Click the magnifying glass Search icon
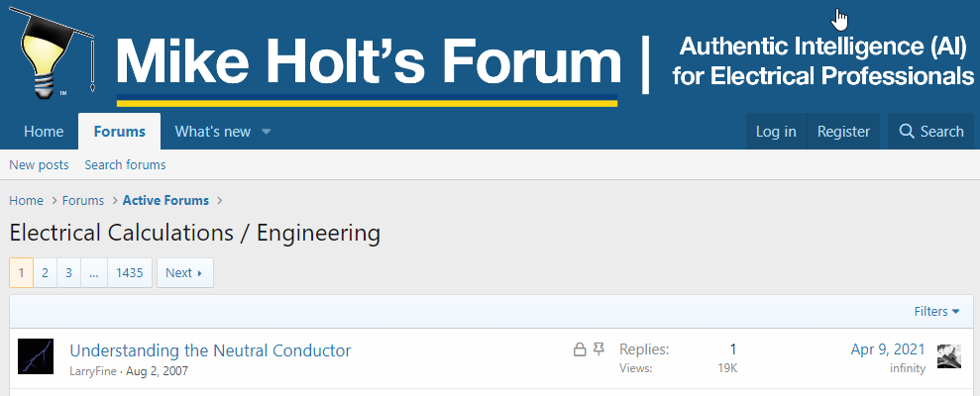Screen dimensions: 980x396 907,131
